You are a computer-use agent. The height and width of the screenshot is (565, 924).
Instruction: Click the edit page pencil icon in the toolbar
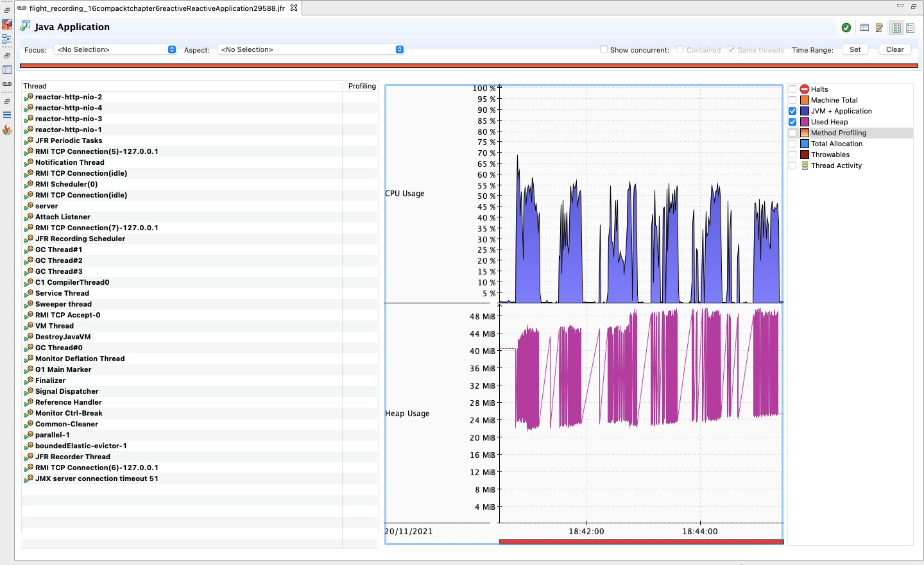879,28
